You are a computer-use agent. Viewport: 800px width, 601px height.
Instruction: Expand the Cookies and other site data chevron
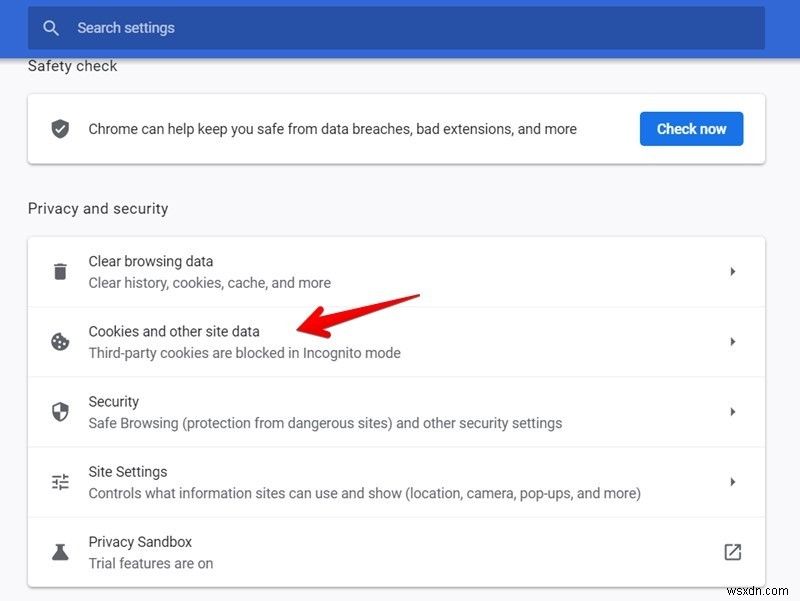coord(733,341)
